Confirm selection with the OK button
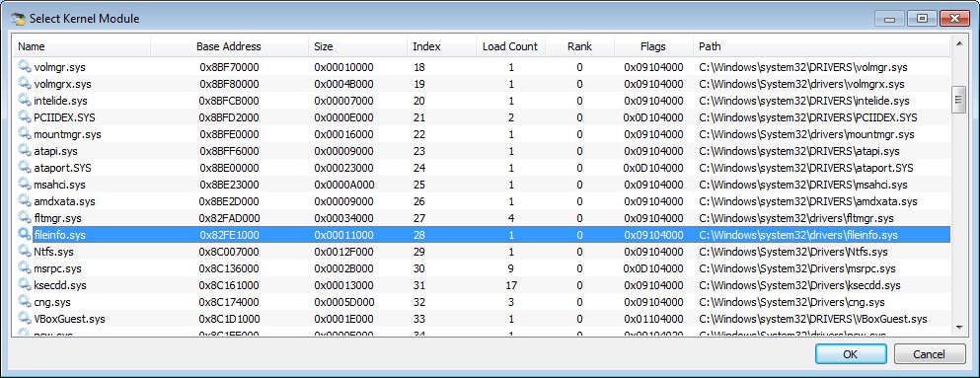Screen dimensions: 980x378 coord(850,354)
